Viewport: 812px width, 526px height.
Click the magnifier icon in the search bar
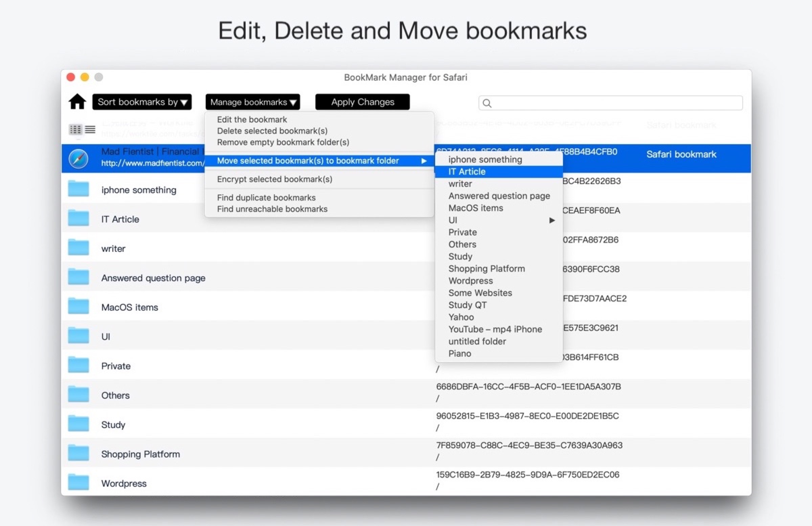[x=487, y=103]
